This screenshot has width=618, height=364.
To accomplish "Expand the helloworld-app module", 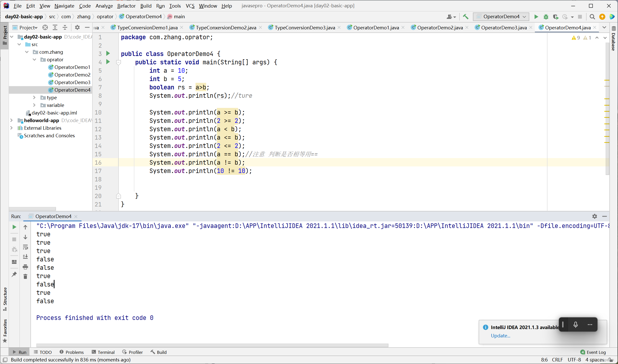I will point(12,120).
